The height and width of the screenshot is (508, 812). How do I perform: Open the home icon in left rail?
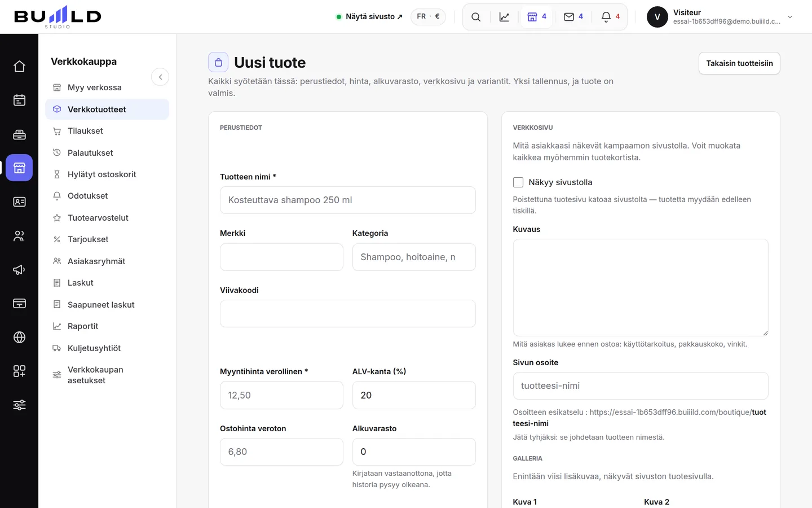[19, 67]
